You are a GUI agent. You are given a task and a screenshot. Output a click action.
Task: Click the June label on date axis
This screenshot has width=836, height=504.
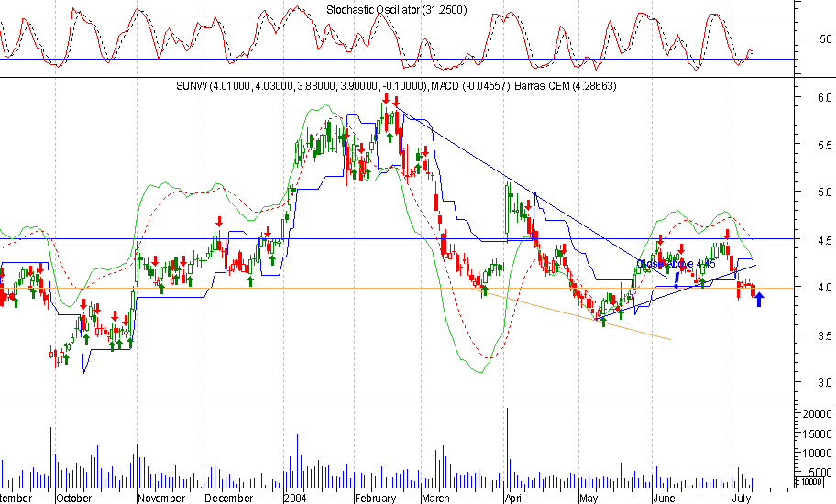[664, 499]
